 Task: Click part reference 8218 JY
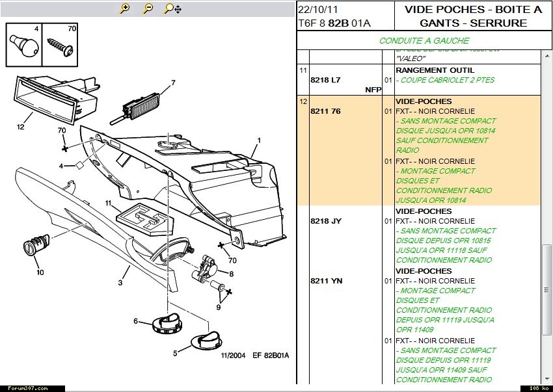(326, 221)
